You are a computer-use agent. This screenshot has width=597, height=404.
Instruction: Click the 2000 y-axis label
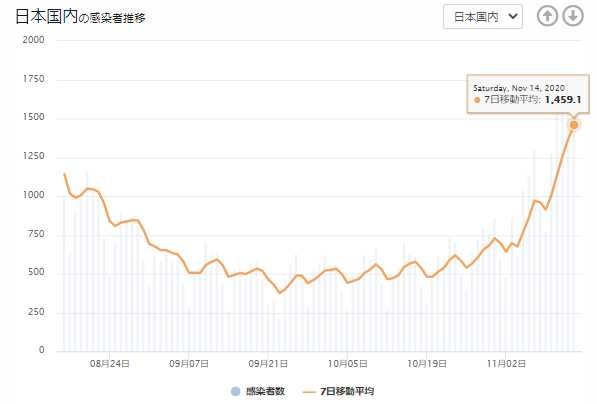pyautogui.click(x=34, y=40)
